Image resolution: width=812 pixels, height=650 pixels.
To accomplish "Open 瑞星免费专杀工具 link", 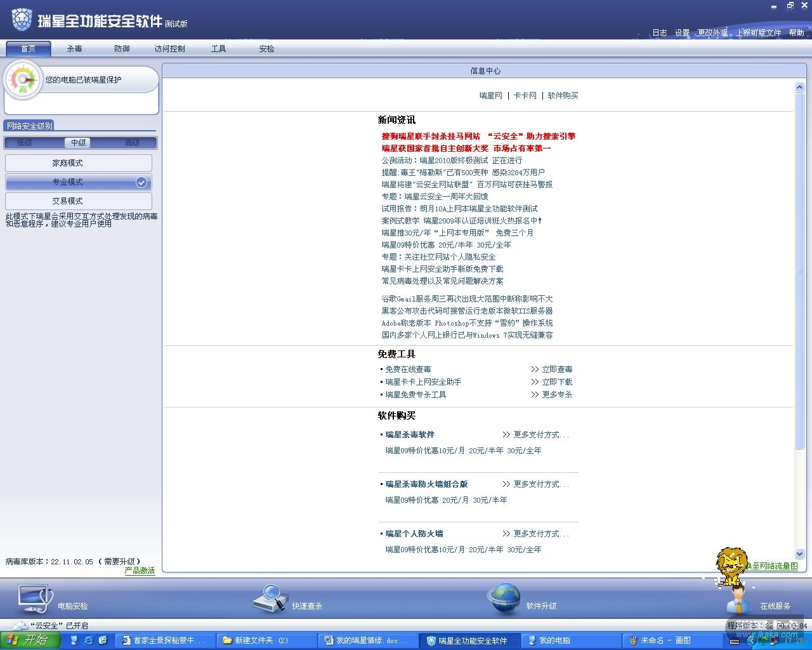I will 416,395.
